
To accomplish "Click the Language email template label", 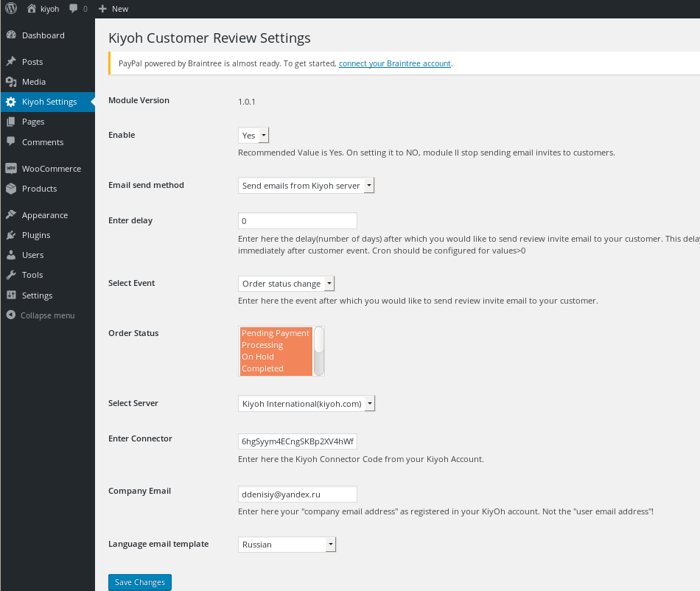I will tap(158, 544).
